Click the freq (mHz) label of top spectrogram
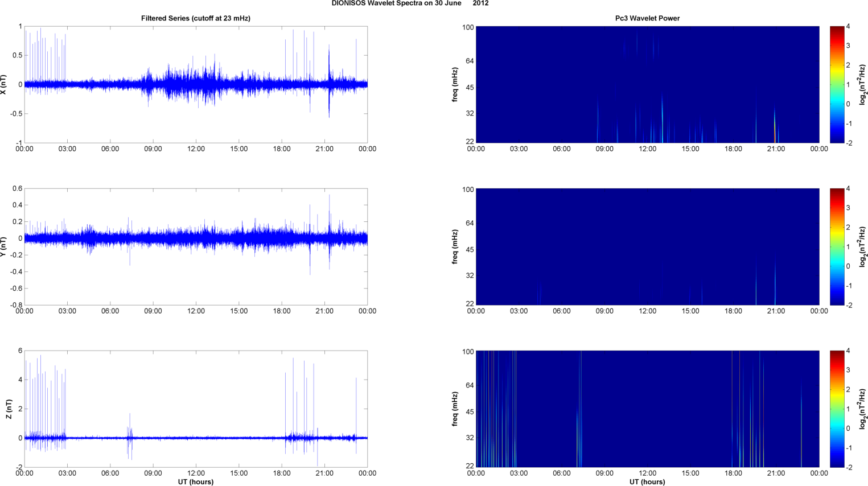This screenshot has width=868, height=486. (x=455, y=85)
